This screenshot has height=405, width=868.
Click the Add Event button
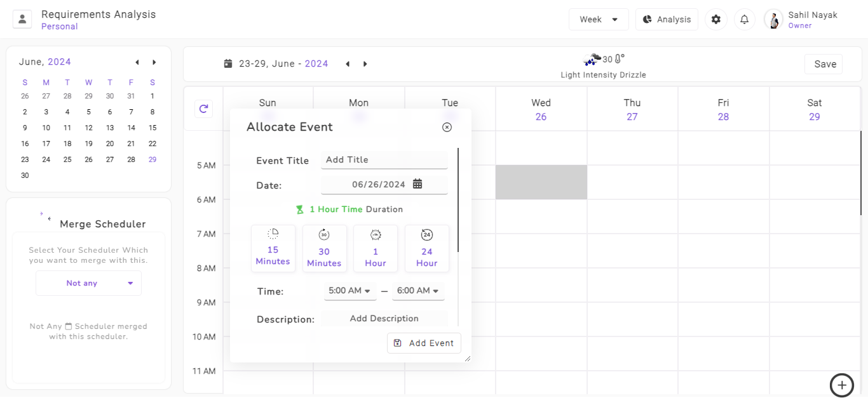pos(424,343)
